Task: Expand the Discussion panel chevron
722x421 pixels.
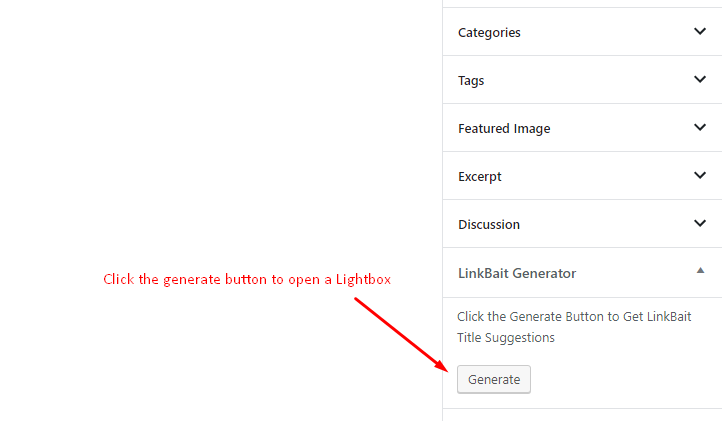Action: tap(700, 224)
